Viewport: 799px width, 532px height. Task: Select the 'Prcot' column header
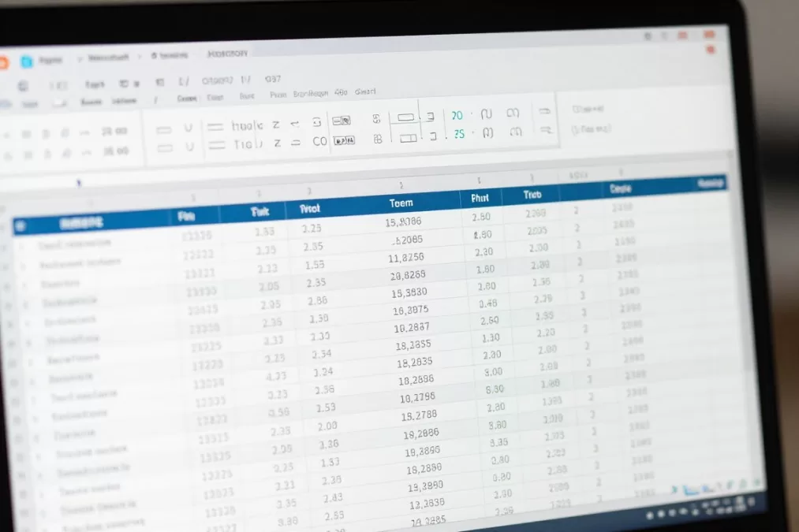pos(309,209)
